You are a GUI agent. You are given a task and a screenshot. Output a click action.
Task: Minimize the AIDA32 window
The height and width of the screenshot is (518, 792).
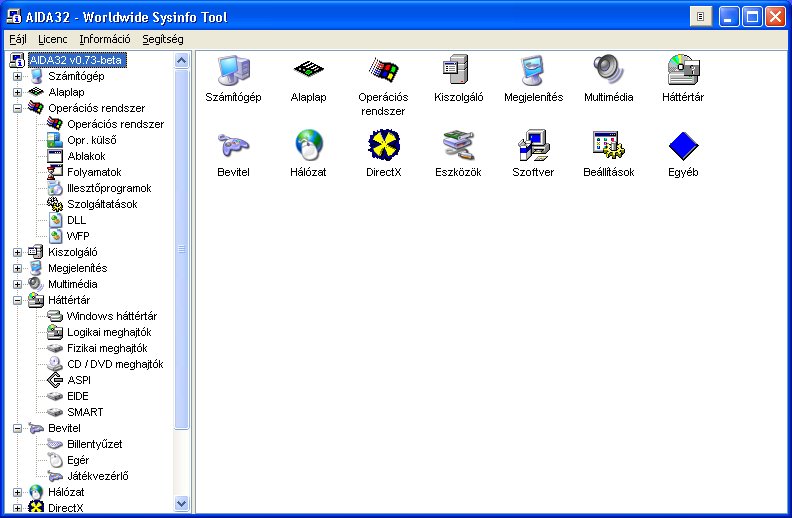[728, 17]
